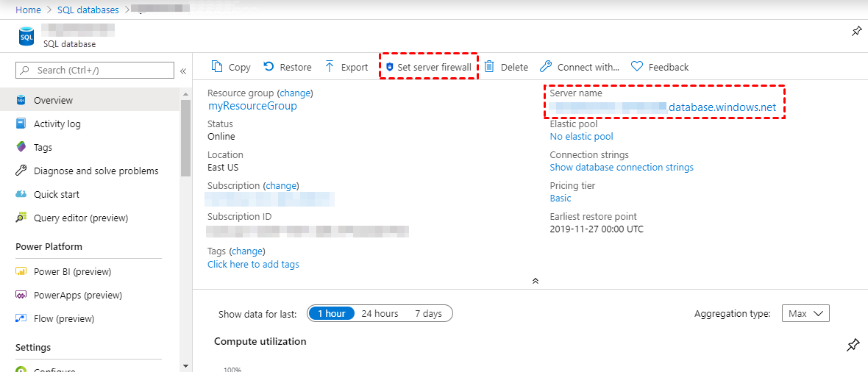868x372 pixels.
Task: Click Copy button label in toolbar
Action: pyautogui.click(x=240, y=67)
